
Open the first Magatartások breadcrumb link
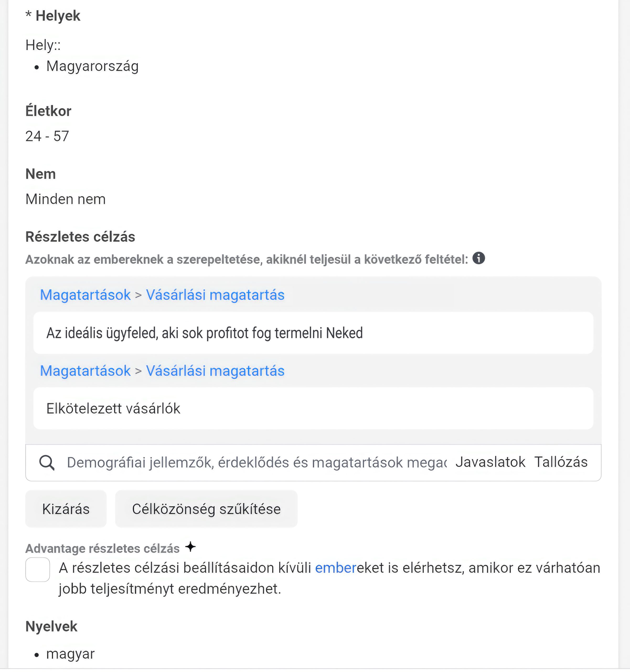[85, 295]
